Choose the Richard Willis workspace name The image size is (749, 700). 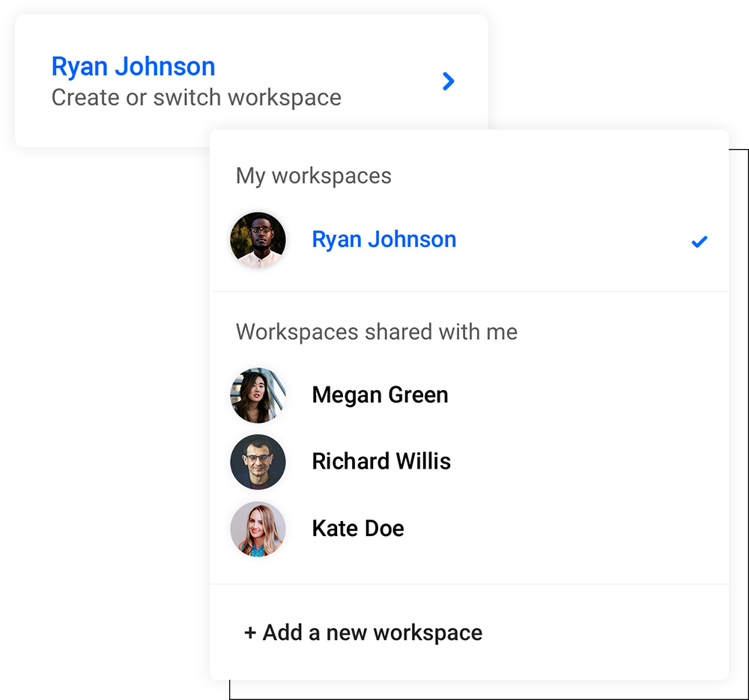coord(381,461)
